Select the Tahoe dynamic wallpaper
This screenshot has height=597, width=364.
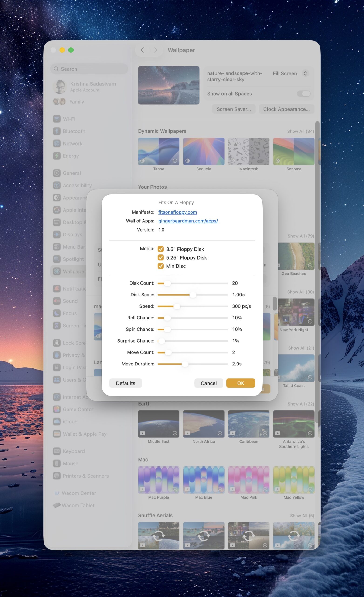click(159, 151)
